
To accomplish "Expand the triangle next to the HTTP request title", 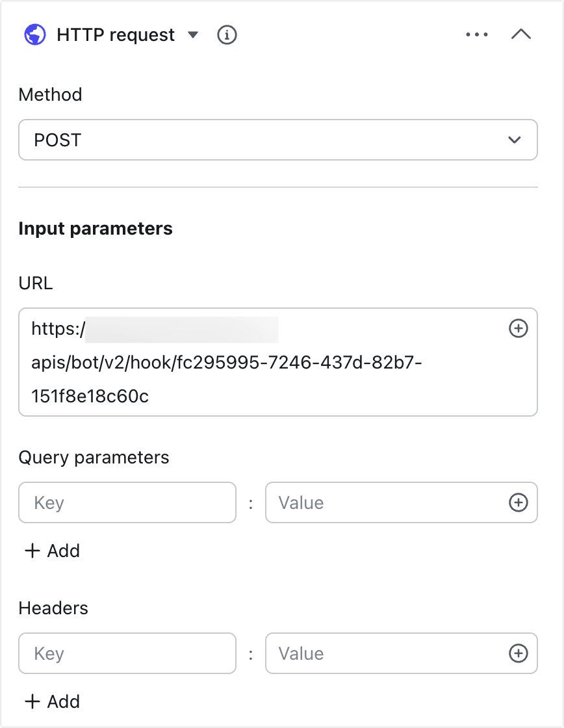I will [x=193, y=34].
